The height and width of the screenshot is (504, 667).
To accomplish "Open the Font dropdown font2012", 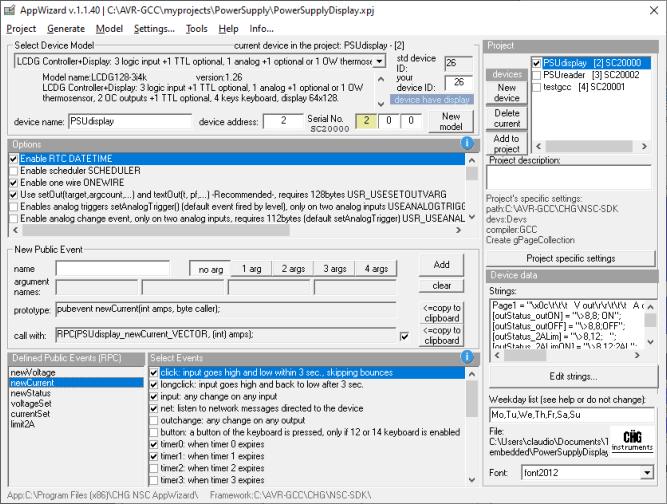I will point(647,473).
